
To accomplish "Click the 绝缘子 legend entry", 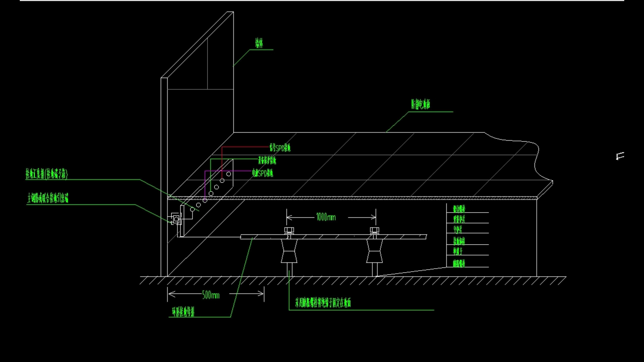I will pyautogui.click(x=458, y=251).
